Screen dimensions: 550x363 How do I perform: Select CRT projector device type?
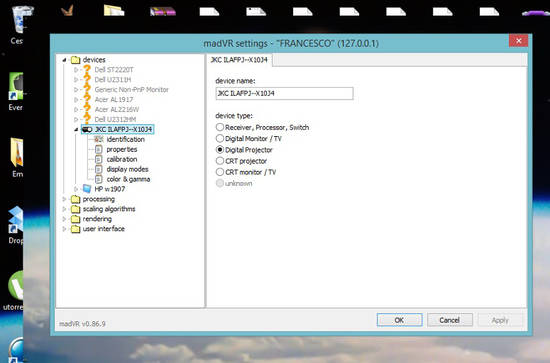pyautogui.click(x=220, y=161)
